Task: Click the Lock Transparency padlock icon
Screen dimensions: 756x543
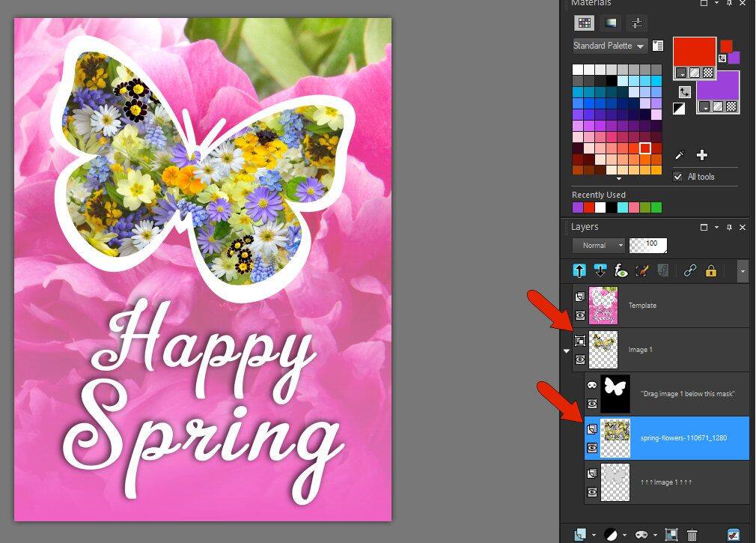Action: pyautogui.click(x=709, y=271)
